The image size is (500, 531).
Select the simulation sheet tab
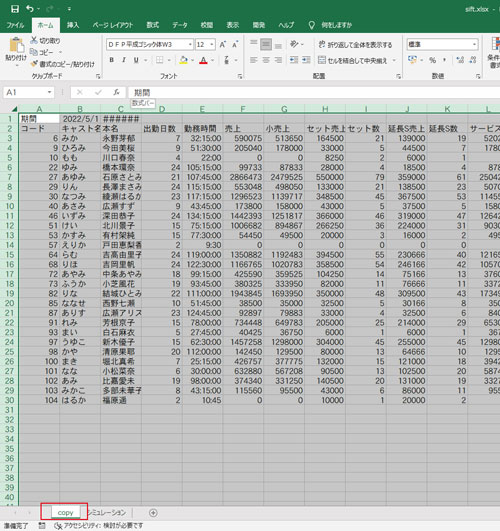pyautogui.click(x=107, y=513)
